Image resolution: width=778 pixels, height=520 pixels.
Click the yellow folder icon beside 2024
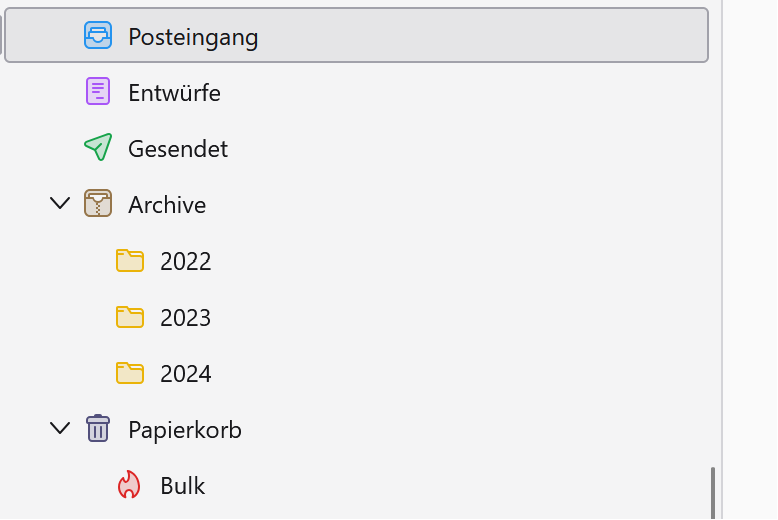click(x=129, y=373)
